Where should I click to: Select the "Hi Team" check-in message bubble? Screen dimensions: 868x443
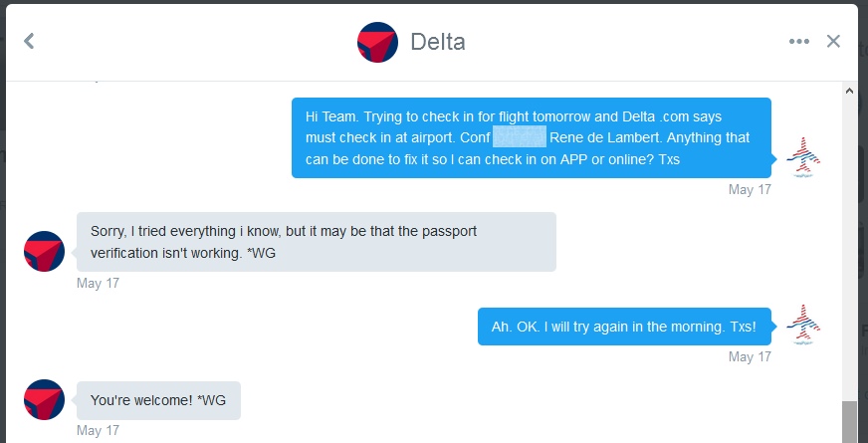531,137
